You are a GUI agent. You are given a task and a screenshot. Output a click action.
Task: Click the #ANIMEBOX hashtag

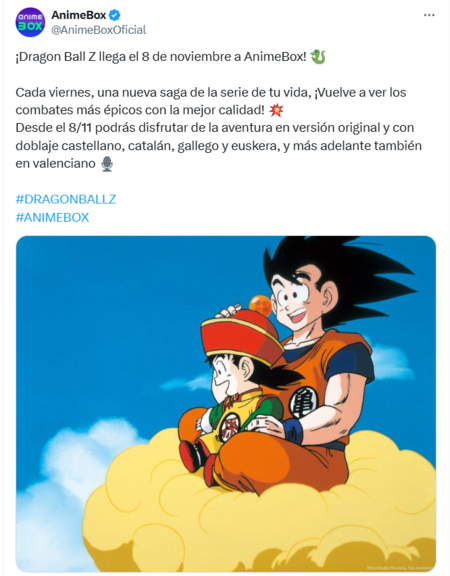[52, 217]
